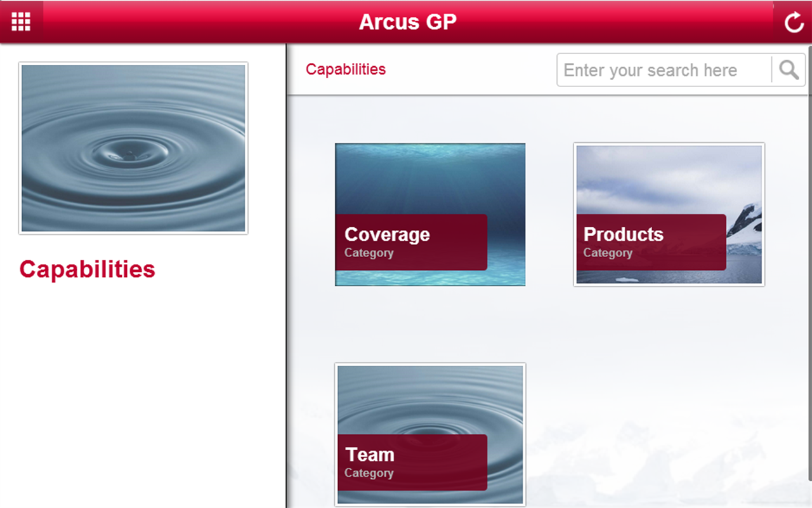Select the apps launcher icon top-left
812x508 pixels.
point(21,21)
